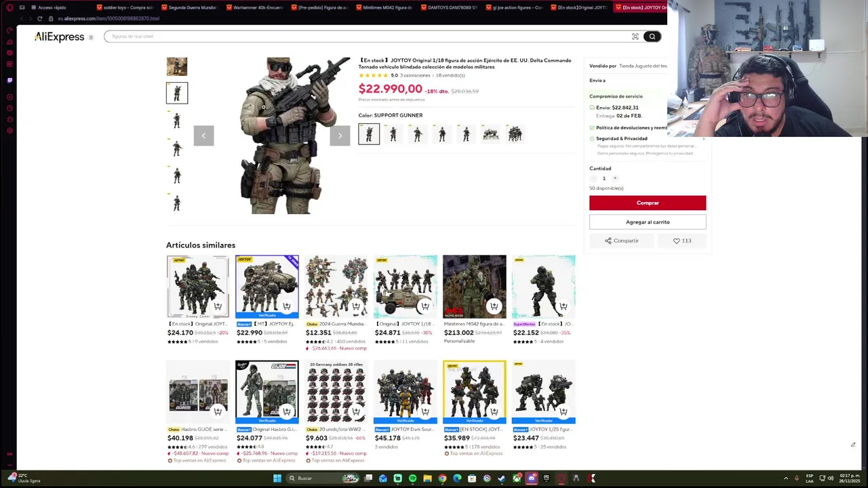Click the taskbar Buscar search box
Viewport: 868px width, 488px height.
(322, 479)
